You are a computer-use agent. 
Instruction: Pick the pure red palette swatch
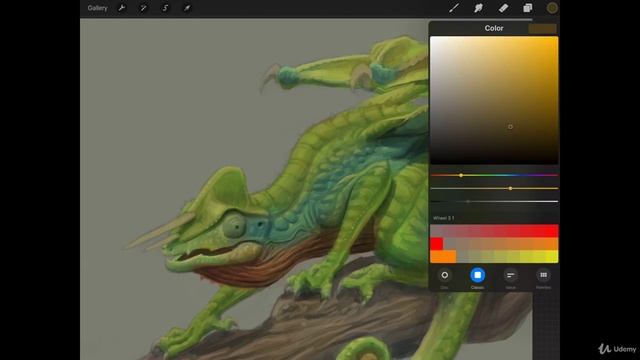436,244
